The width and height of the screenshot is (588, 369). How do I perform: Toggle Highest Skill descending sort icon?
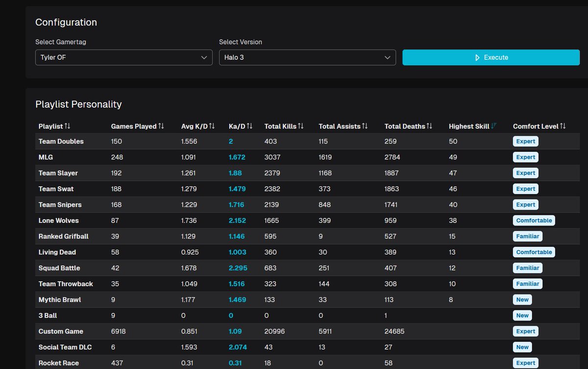click(494, 126)
